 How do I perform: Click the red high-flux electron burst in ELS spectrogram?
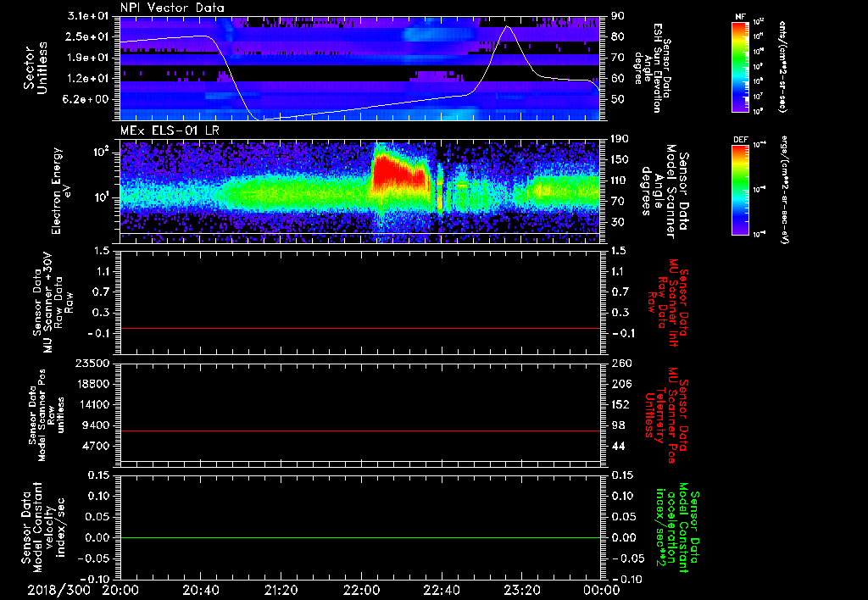[398, 173]
